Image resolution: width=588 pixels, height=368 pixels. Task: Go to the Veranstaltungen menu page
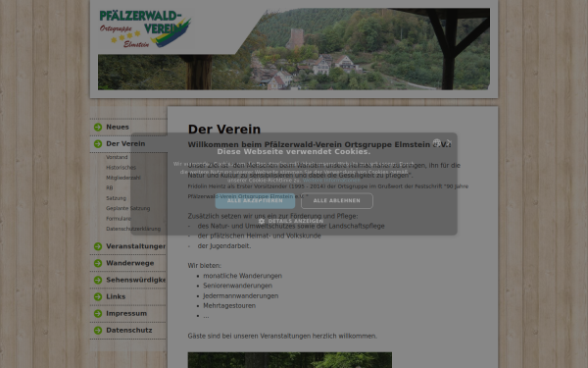coord(136,246)
